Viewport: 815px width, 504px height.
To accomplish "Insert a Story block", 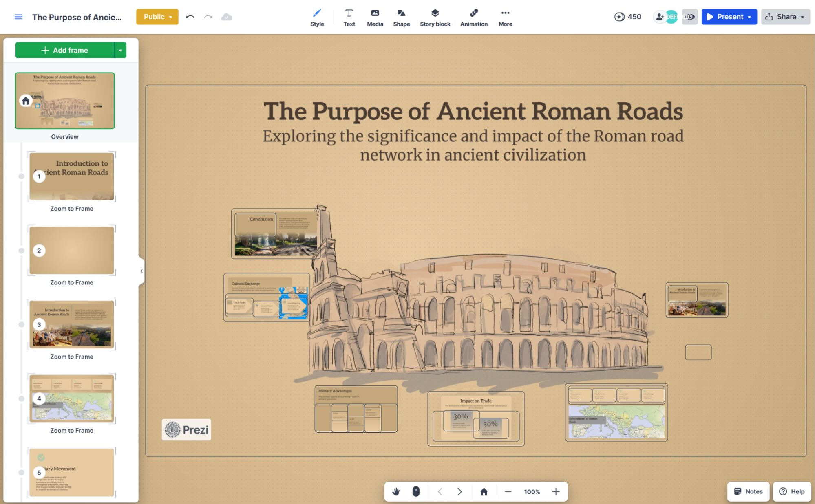I will coord(435,17).
